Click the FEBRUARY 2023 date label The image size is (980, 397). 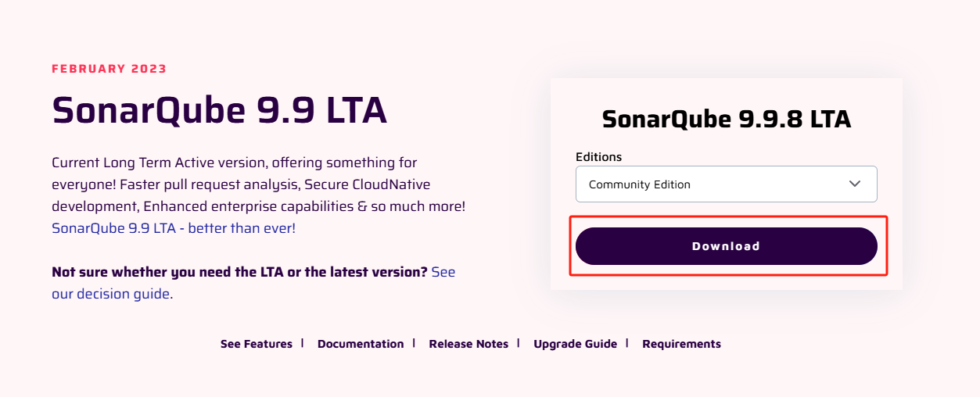pos(109,69)
